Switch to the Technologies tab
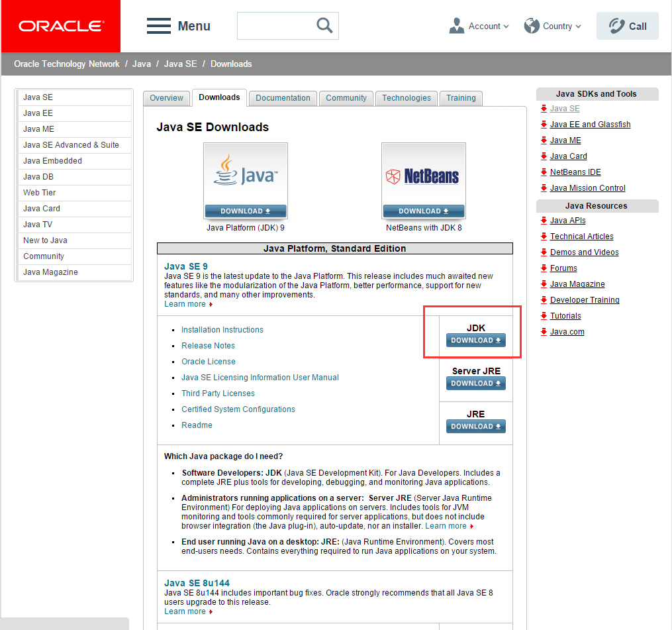This screenshot has width=672, height=630. [407, 98]
